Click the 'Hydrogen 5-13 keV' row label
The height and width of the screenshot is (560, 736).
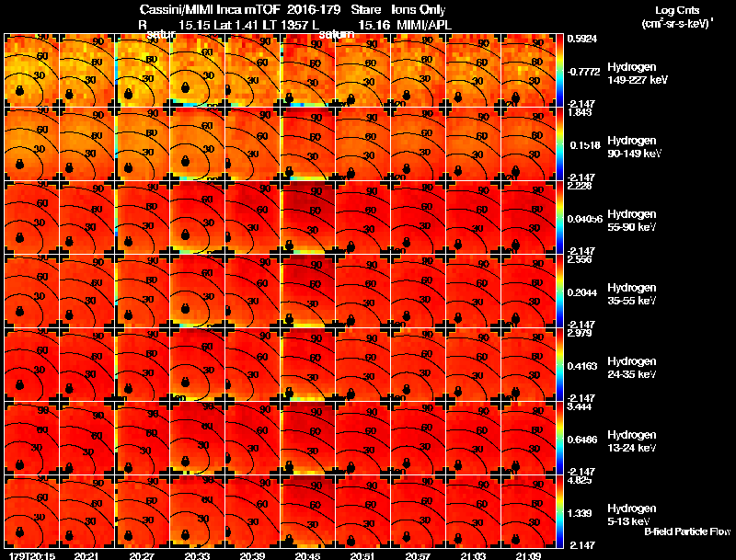[632, 515]
